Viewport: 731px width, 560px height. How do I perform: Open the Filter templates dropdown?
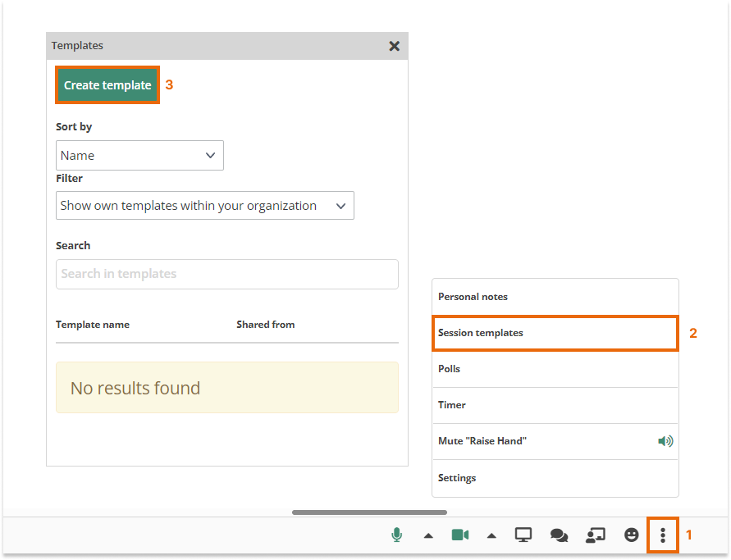click(x=205, y=206)
